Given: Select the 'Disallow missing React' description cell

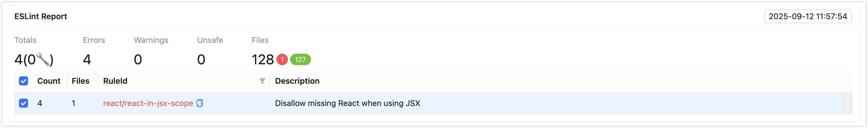Looking at the screenshot, I should click(x=347, y=103).
